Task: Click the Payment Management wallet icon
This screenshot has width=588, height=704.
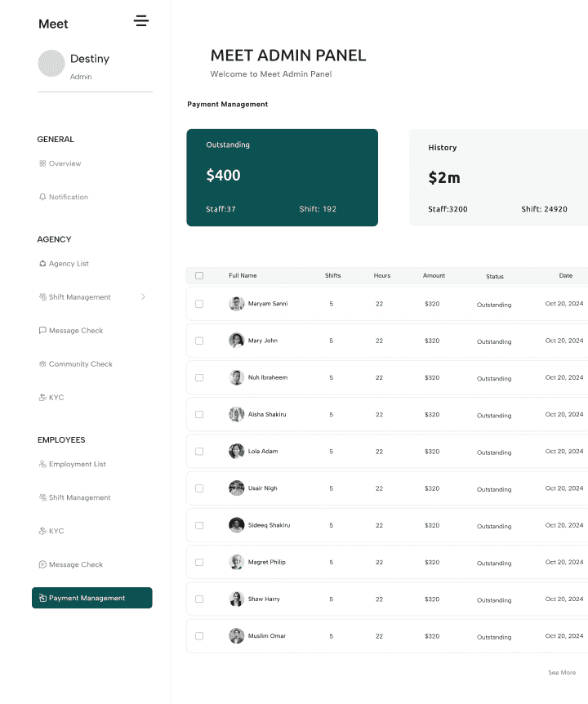Action: pos(42,598)
